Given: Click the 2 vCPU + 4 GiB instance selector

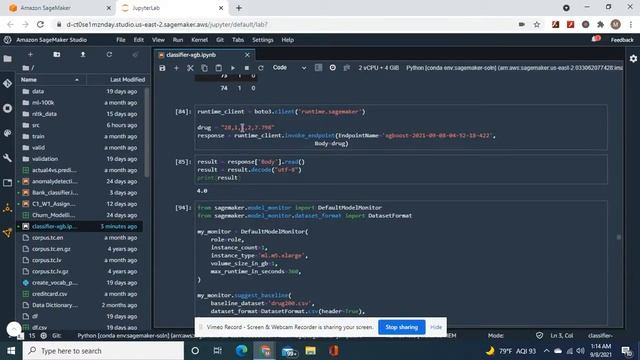Looking at the screenshot, I should pyautogui.click(x=378, y=68).
